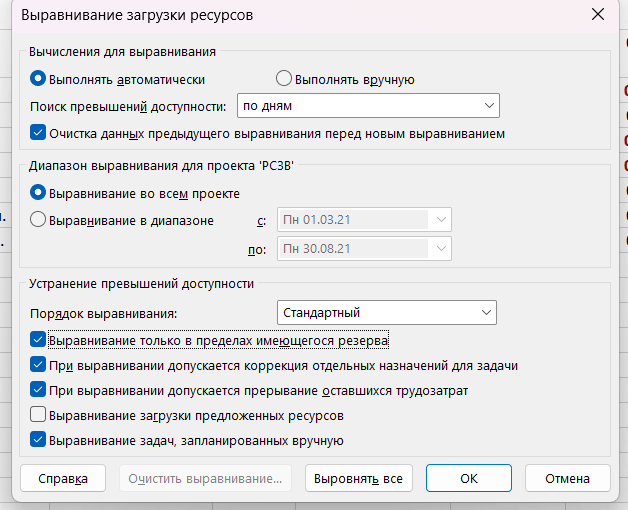Uncheck 'Очистка данных предыдущего выравнивания' checkbox
The width and height of the screenshot is (628, 510).
(38, 133)
